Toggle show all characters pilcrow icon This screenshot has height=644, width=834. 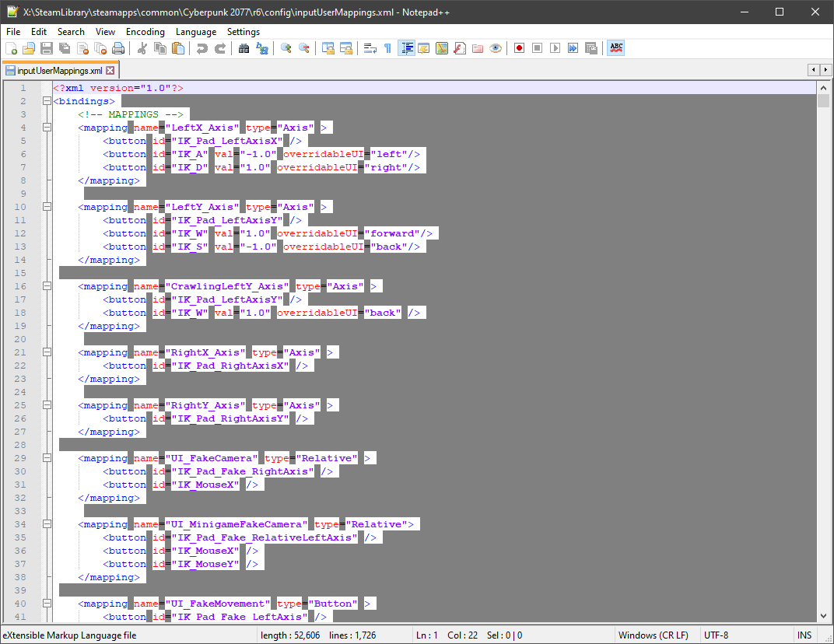[x=387, y=48]
